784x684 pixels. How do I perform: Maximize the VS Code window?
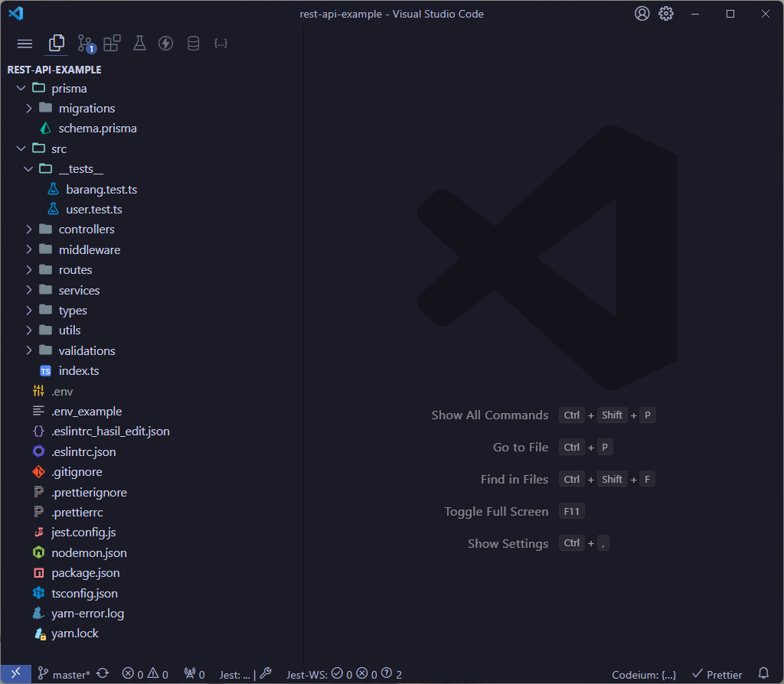click(x=730, y=14)
